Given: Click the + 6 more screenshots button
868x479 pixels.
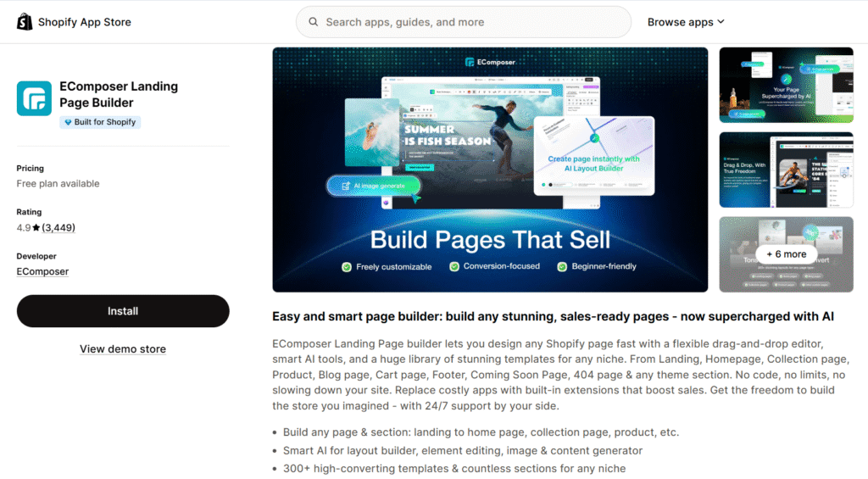Looking at the screenshot, I should [x=786, y=254].
